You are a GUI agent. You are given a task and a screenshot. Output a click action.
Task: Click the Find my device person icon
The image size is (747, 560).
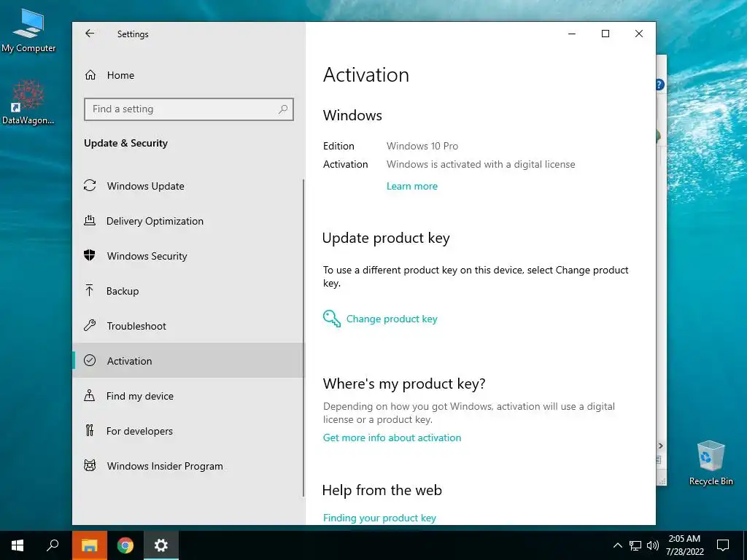click(89, 395)
